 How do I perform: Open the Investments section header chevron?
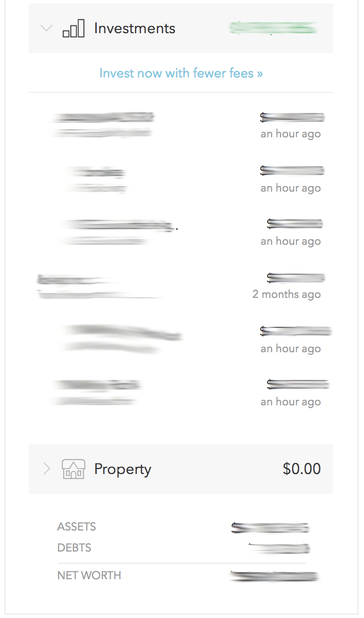point(46,28)
